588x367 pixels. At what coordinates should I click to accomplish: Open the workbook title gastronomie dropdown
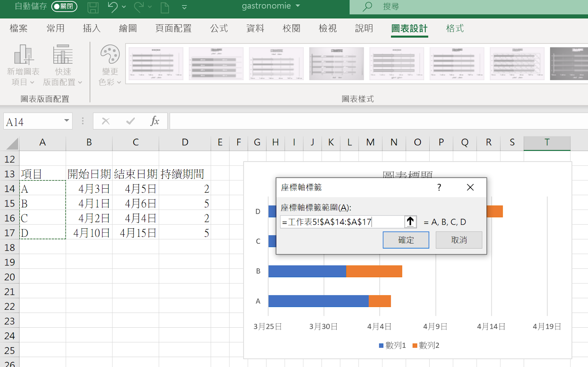click(298, 6)
